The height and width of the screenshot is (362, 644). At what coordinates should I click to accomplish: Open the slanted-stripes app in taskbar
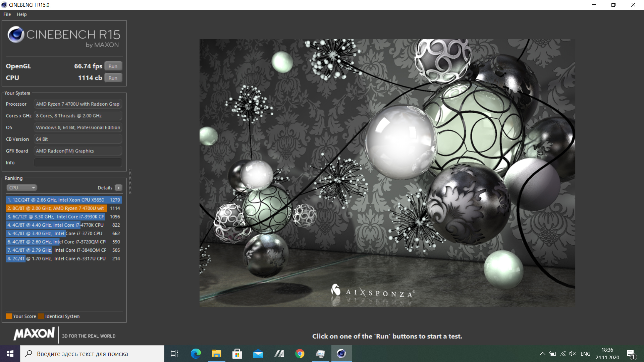point(279,354)
